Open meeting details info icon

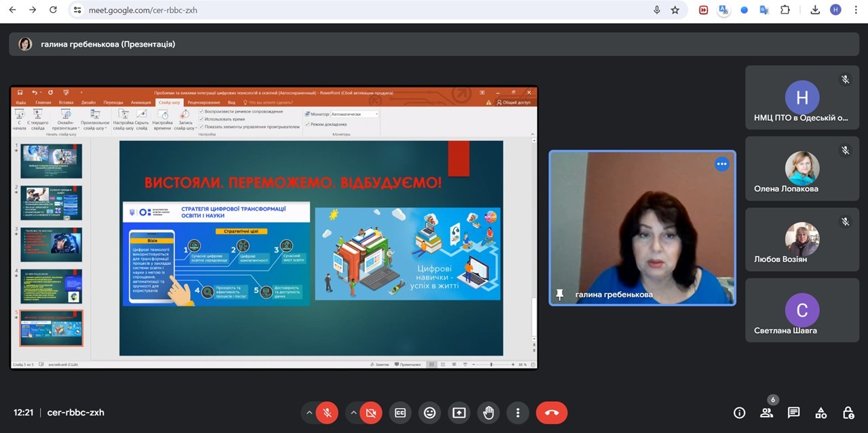point(739,413)
